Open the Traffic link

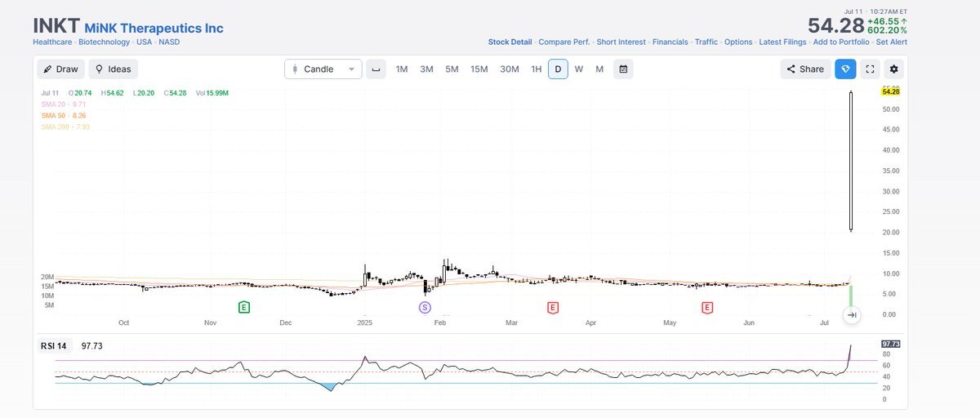click(706, 42)
